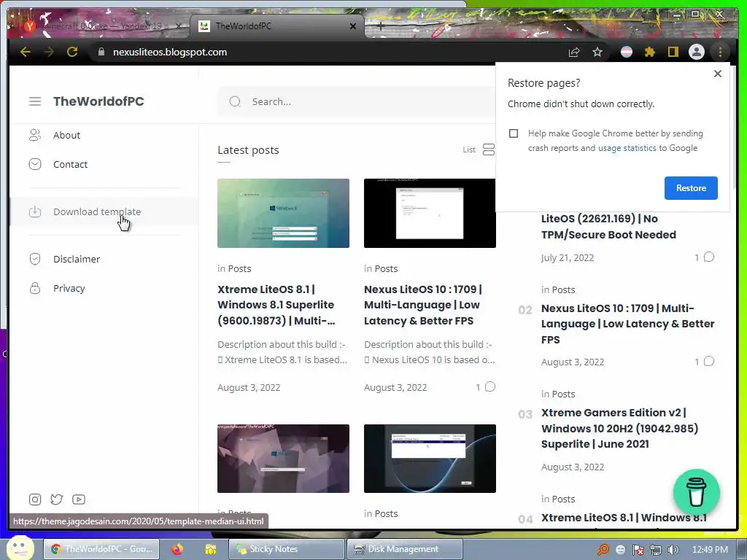Open the file explorer taskbar icon

point(210,549)
